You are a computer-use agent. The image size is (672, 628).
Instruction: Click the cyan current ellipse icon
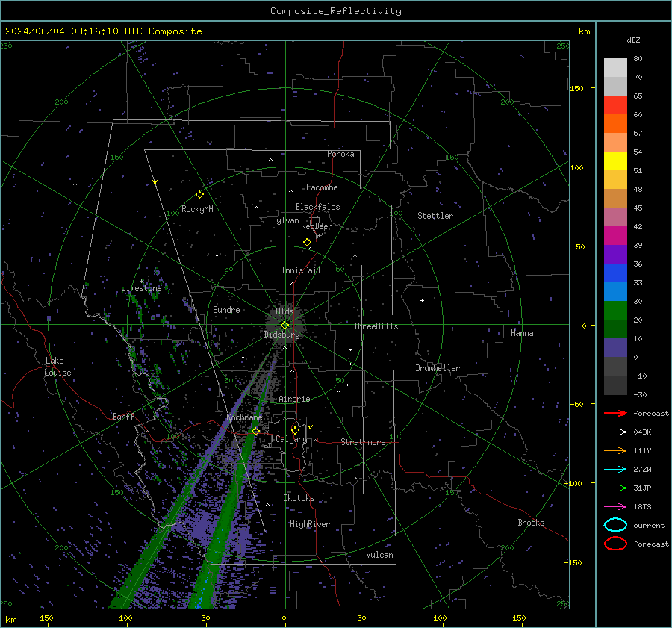point(615,525)
